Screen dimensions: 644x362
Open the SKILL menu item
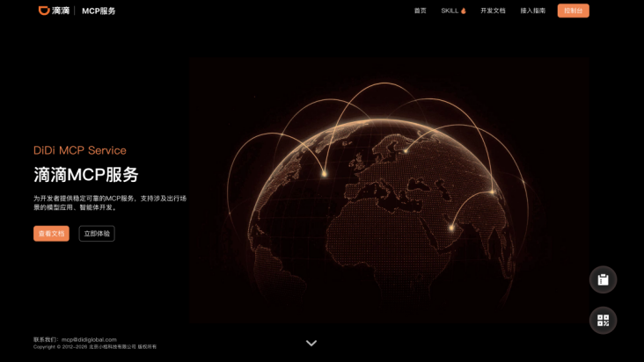point(450,11)
